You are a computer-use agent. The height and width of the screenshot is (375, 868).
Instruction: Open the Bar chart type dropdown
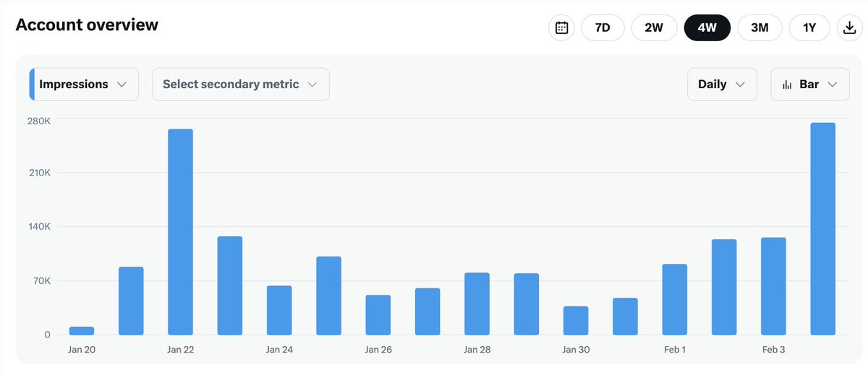[x=809, y=84]
